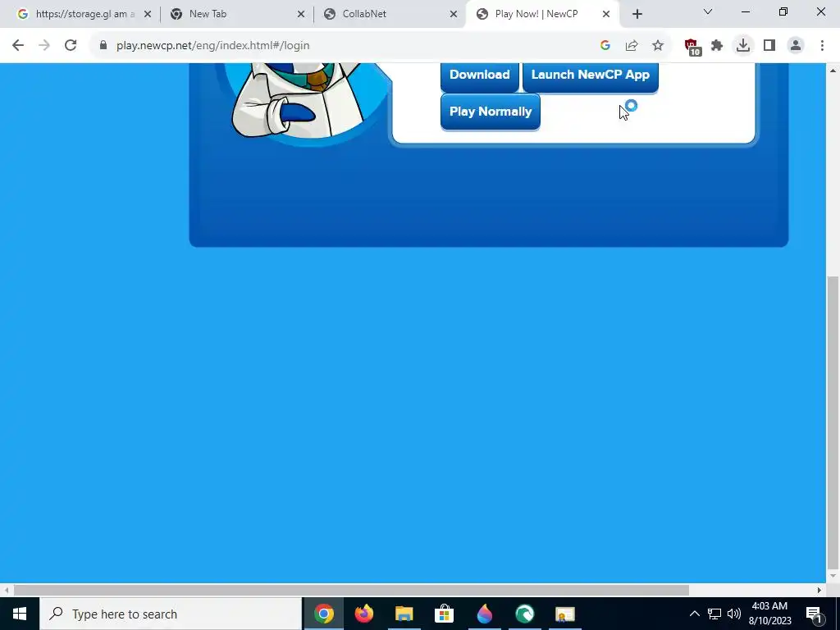840x630 pixels.
Task: Launch the NewCP App
Action: click(591, 76)
